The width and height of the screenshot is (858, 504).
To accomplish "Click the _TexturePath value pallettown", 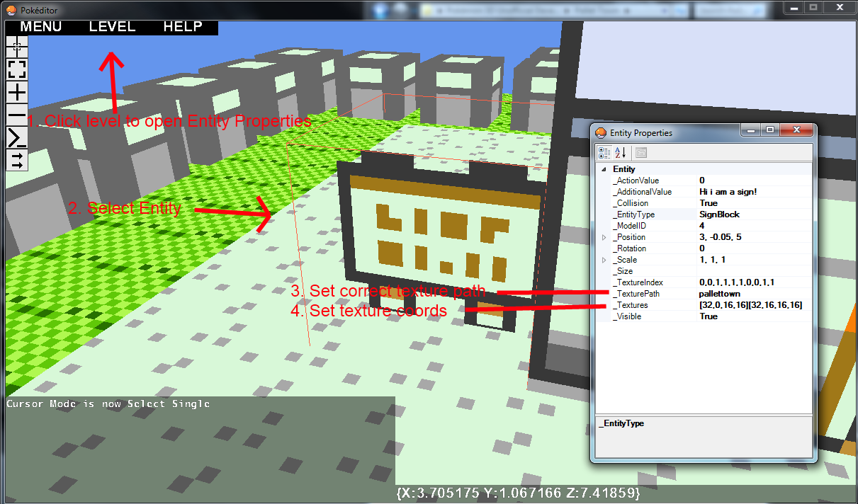I will click(720, 294).
